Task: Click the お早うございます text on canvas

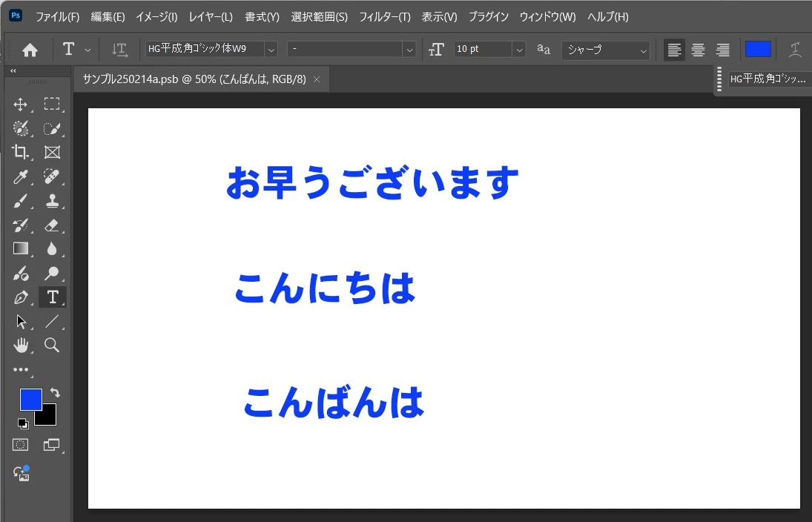Action: click(372, 183)
